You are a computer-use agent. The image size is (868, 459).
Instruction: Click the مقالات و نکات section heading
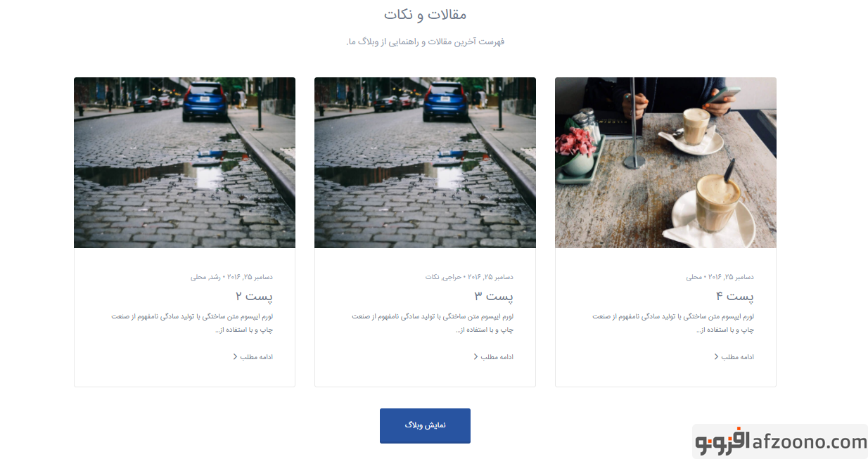point(425,14)
